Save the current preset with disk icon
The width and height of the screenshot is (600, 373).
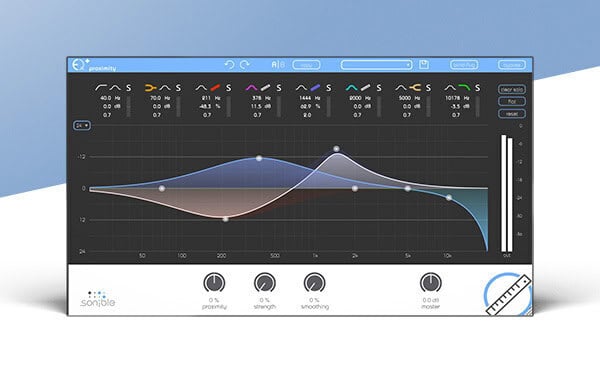pos(424,65)
